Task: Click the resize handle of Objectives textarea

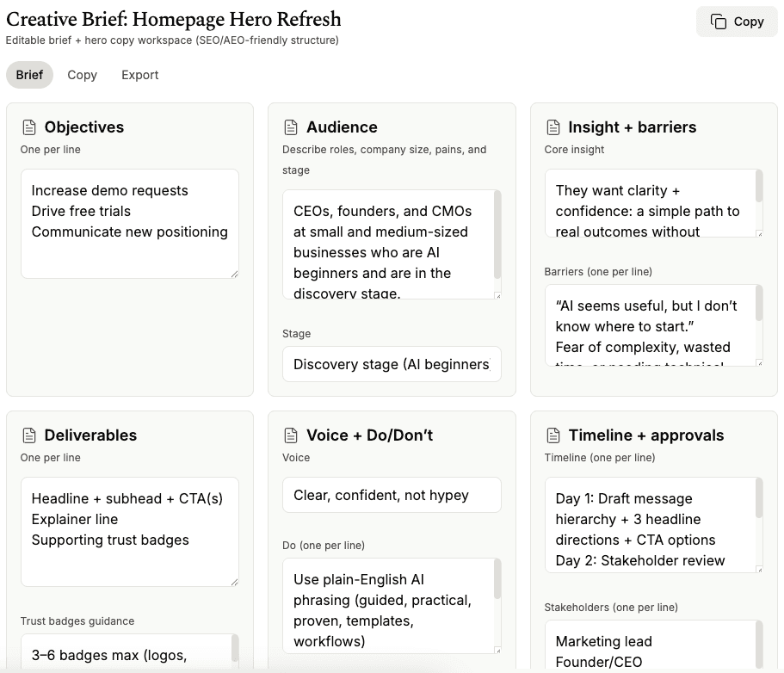Action: coord(234,274)
